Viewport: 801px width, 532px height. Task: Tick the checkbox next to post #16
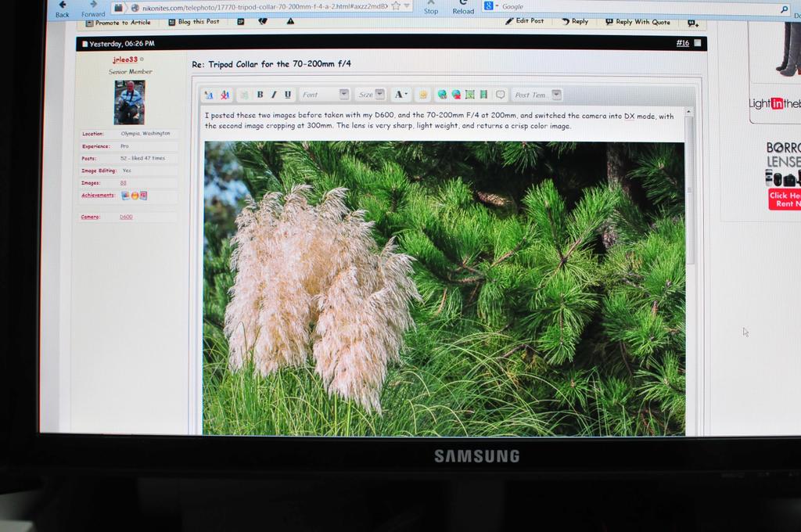coord(698,43)
